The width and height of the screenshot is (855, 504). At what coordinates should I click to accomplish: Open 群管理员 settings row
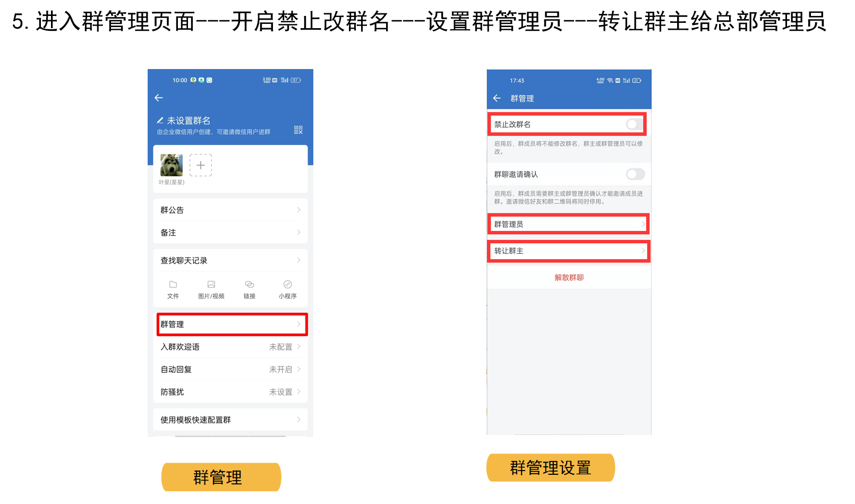(569, 224)
